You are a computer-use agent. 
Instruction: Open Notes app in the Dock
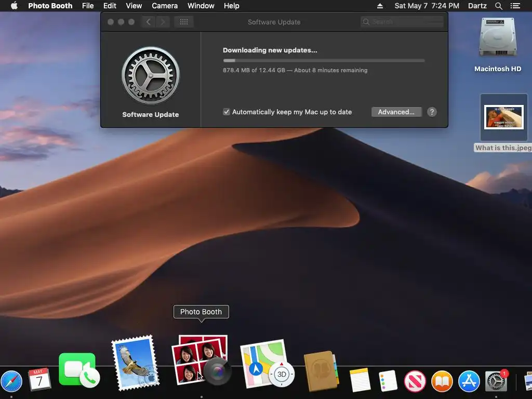click(360, 380)
